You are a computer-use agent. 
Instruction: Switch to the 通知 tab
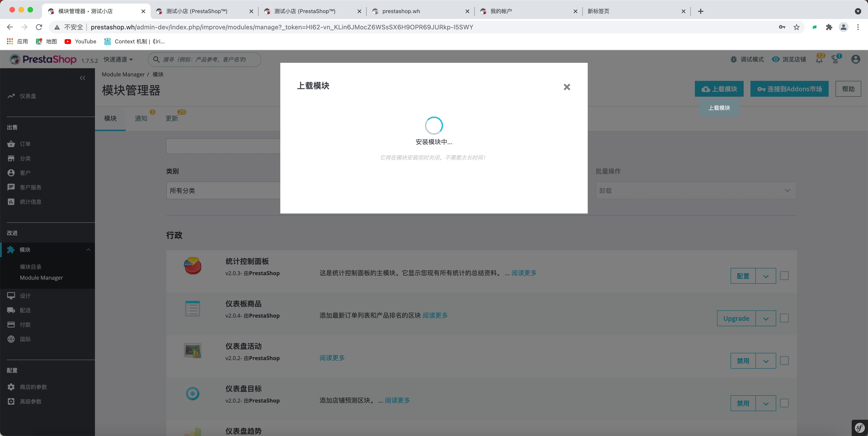[141, 119]
